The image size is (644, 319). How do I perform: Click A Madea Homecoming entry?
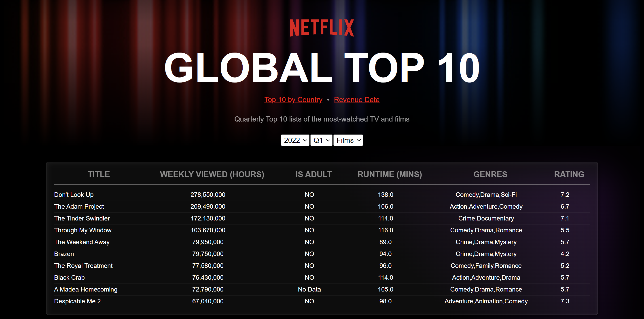pos(86,289)
